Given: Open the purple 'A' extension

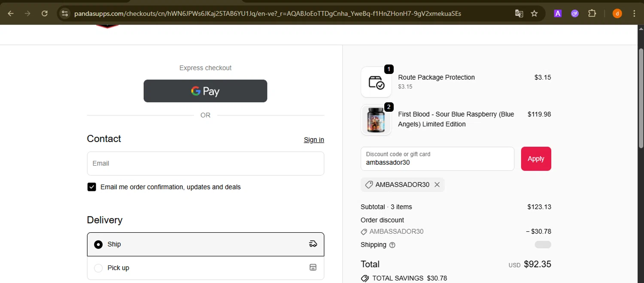Looking at the screenshot, I should click(558, 13).
